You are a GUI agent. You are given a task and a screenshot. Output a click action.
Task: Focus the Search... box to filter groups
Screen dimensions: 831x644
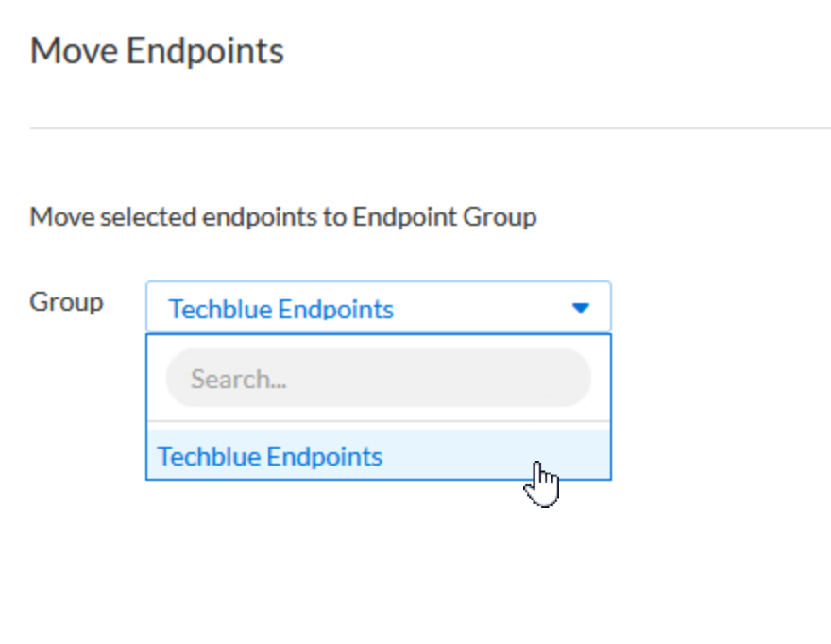pyautogui.click(x=378, y=379)
